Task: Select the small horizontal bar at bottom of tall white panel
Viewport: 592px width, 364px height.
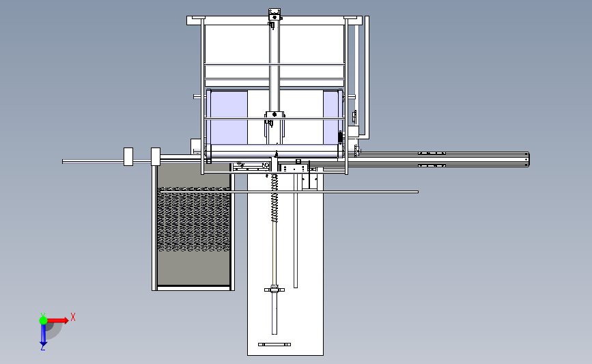Action: 274,344
